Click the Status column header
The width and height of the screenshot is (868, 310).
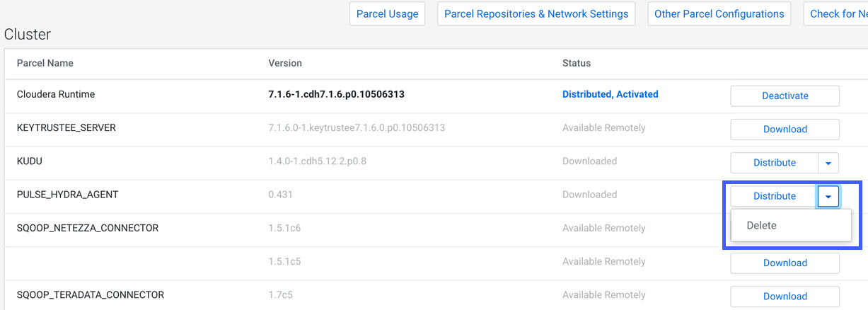pos(577,63)
